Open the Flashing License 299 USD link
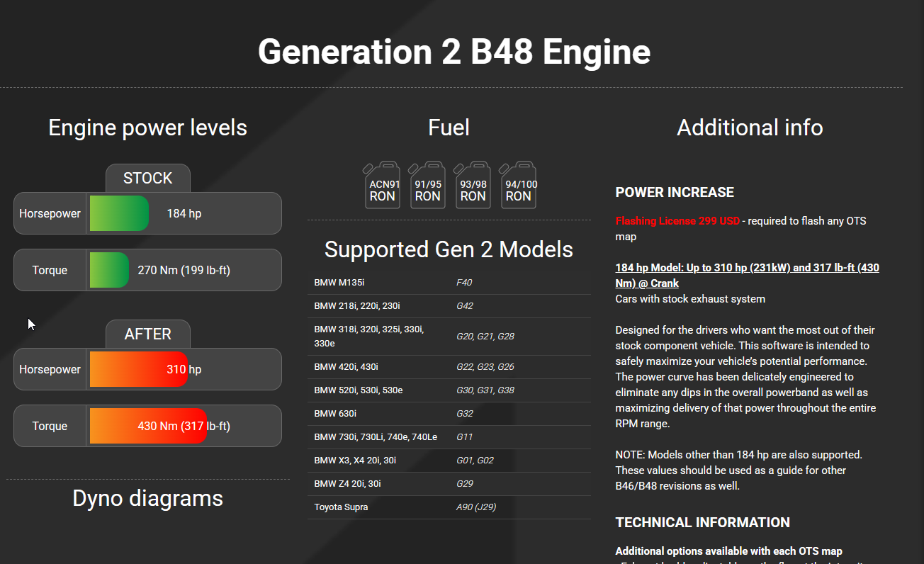This screenshot has height=564, width=924. click(x=677, y=221)
